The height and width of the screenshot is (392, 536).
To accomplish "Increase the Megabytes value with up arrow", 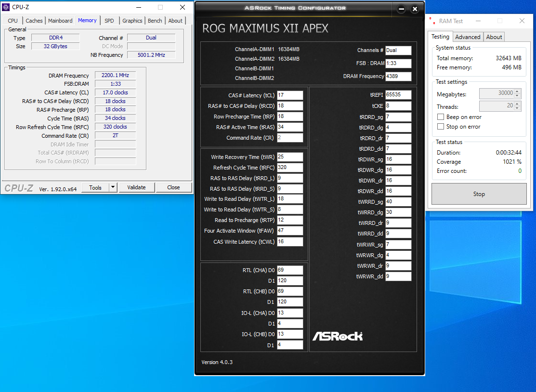I will 517,91.
